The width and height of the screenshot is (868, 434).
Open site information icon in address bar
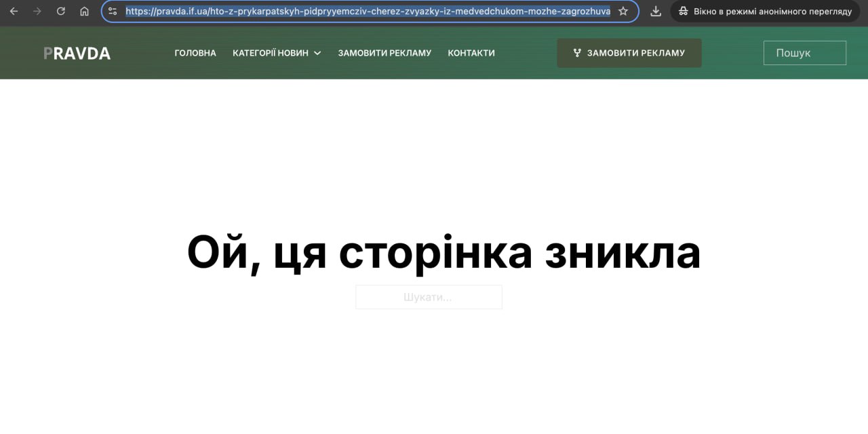point(113,12)
